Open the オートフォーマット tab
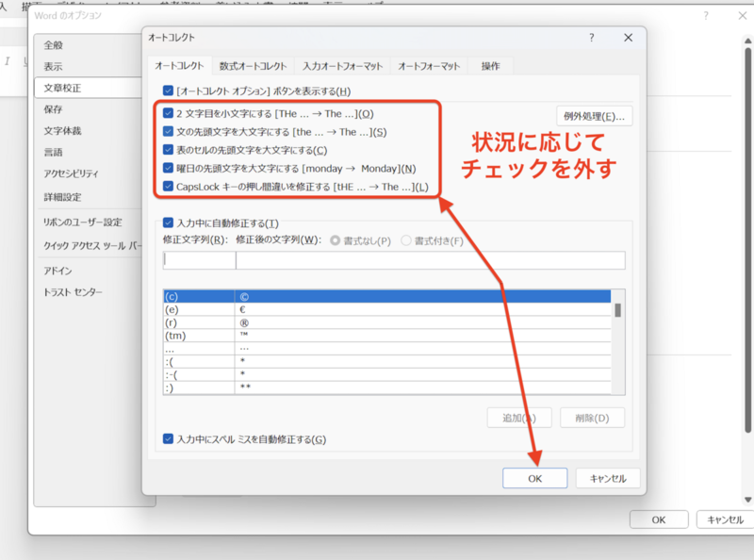The height and width of the screenshot is (560, 754). 429,66
